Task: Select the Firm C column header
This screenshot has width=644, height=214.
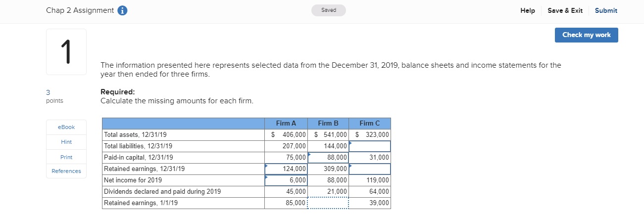Action: click(x=369, y=124)
